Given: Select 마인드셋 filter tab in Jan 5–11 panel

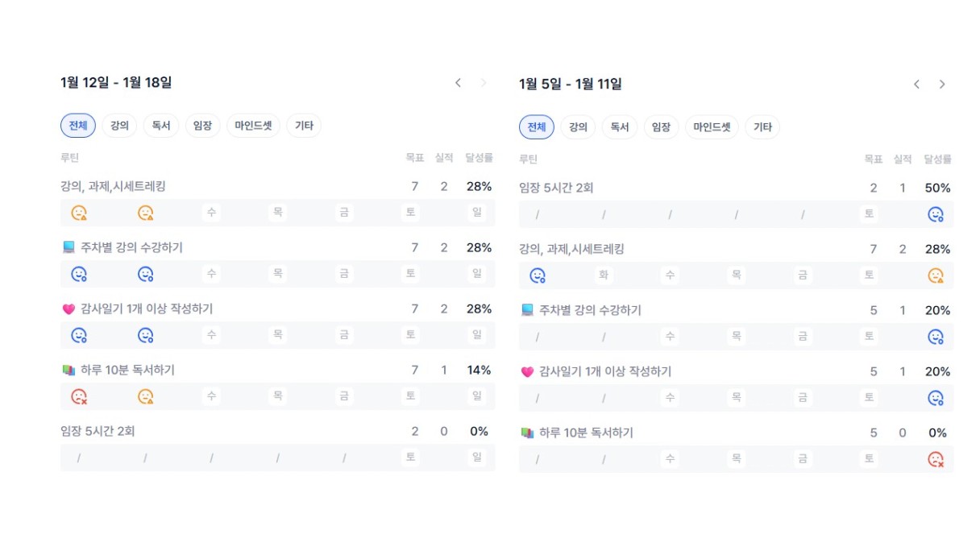Looking at the screenshot, I should coord(712,127).
